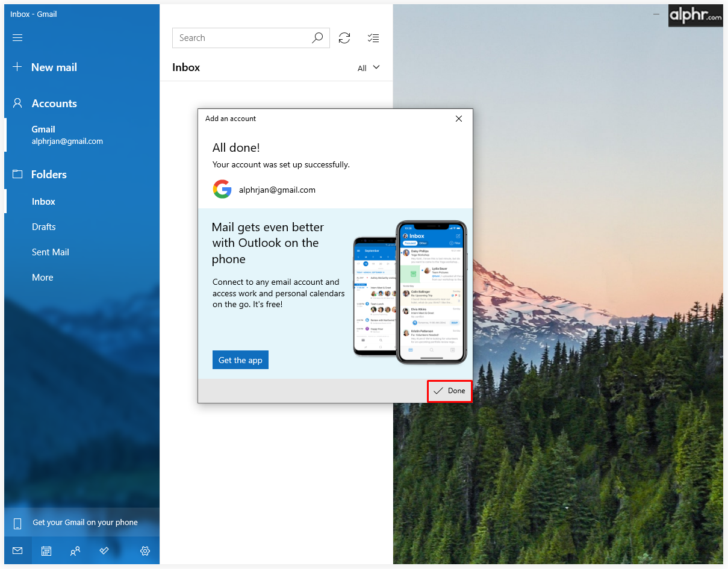Minimize the Mail window
The height and width of the screenshot is (569, 728).
tap(656, 14)
